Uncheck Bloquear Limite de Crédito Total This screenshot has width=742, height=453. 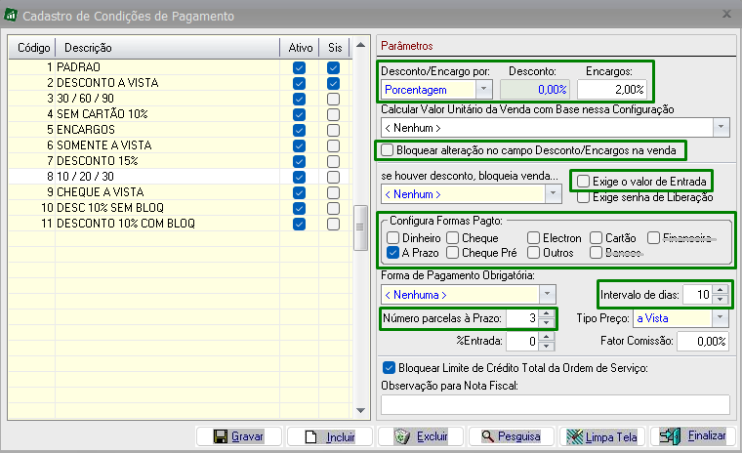(389, 368)
